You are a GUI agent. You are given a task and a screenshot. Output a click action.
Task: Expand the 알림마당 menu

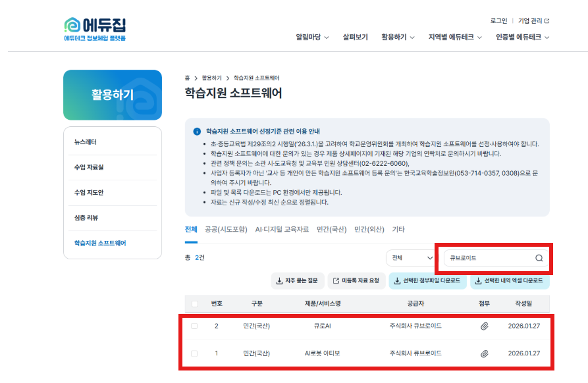click(312, 37)
